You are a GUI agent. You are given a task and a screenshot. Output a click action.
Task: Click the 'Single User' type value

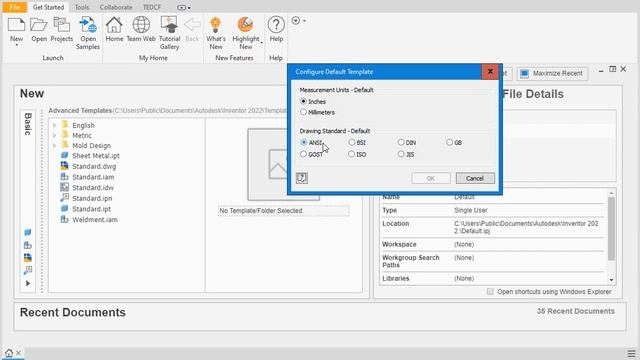pos(471,210)
